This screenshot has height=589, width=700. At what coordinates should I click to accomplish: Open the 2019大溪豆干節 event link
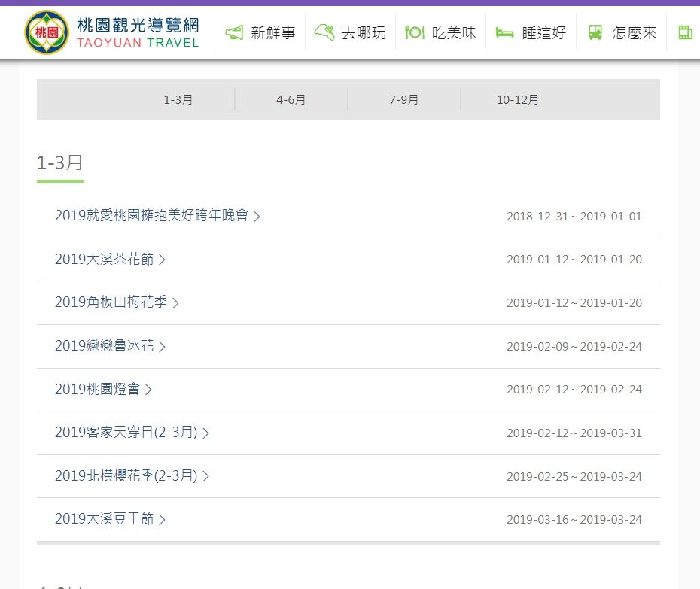[x=104, y=519]
